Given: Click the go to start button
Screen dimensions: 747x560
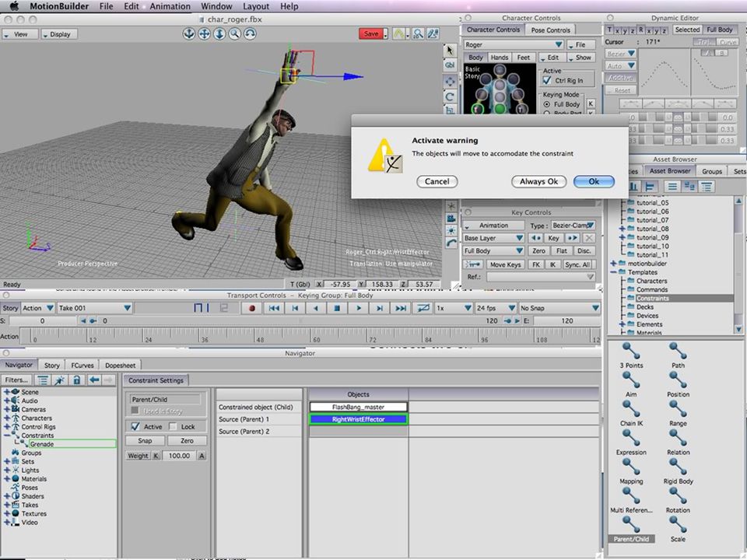Looking at the screenshot, I should 274,308.
